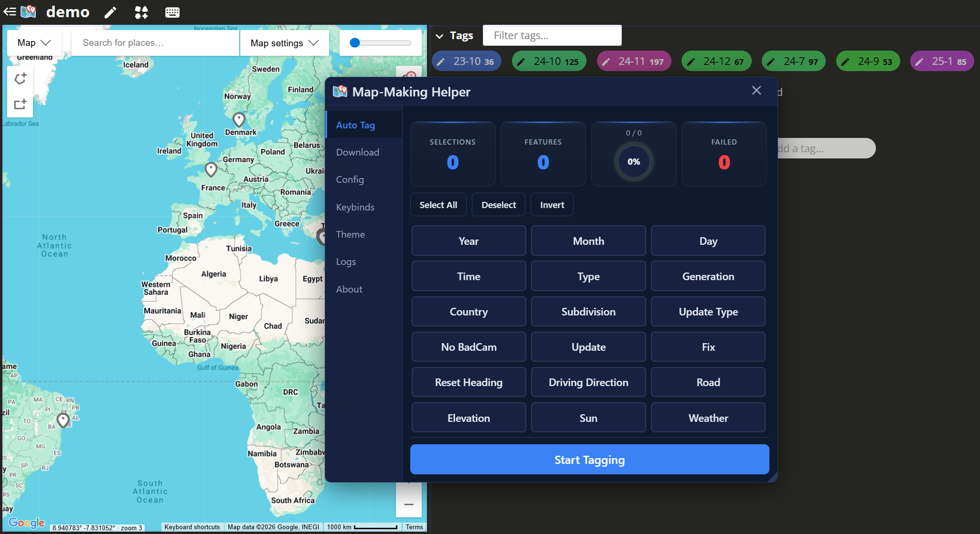Click the back arrow menu icon

click(10, 11)
